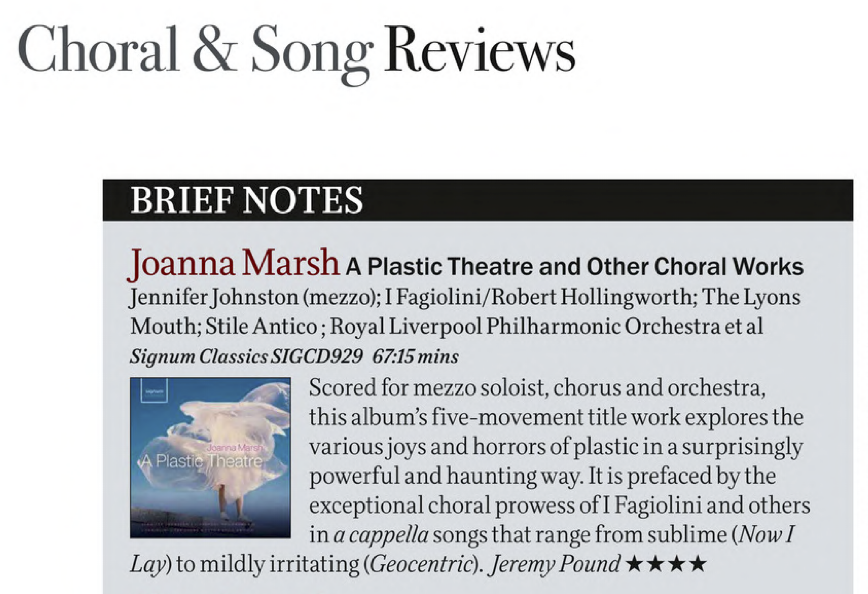Click the italic song title Geocentric

pyautogui.click(x=421, y=564)
